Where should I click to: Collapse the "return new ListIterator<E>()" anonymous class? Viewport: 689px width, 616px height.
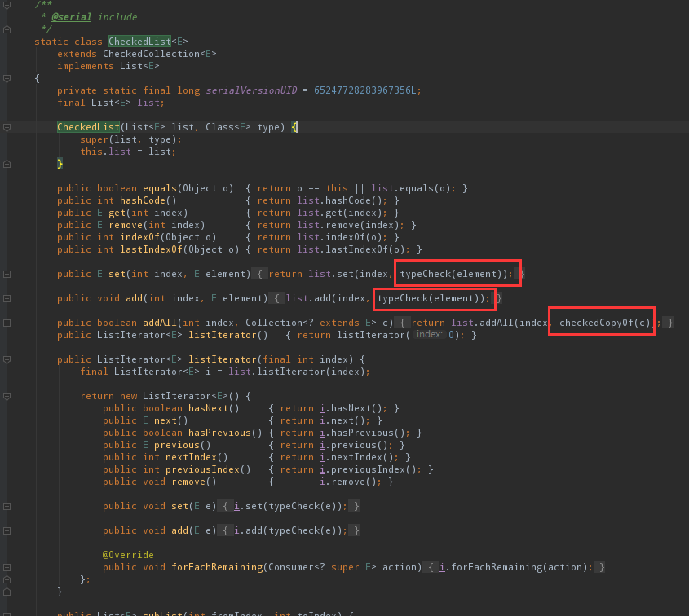click(x=7, y=396)
